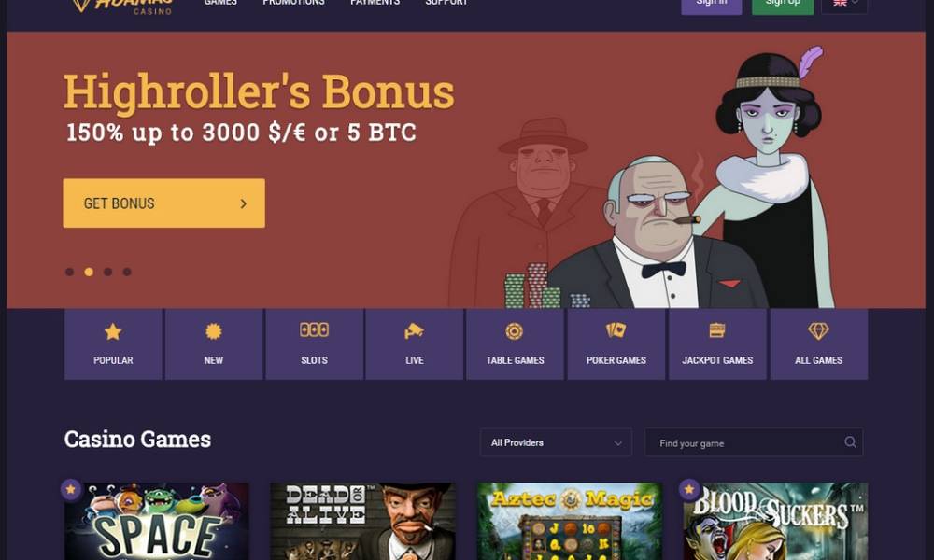Open the Dead or Alive game thumbnail
Viewport: 934px width, 560px height.
click(363, 522)
